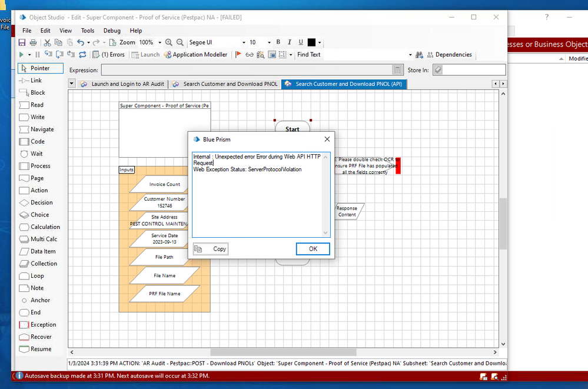Toggle underline text formatting
Viewport: 588px width, 389px height.
[301, 42]
